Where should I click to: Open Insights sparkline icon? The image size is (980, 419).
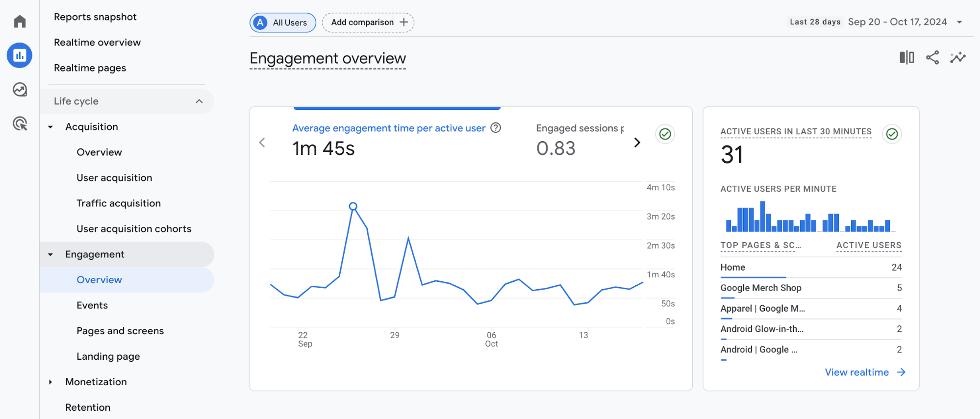[x=958, y=57]
